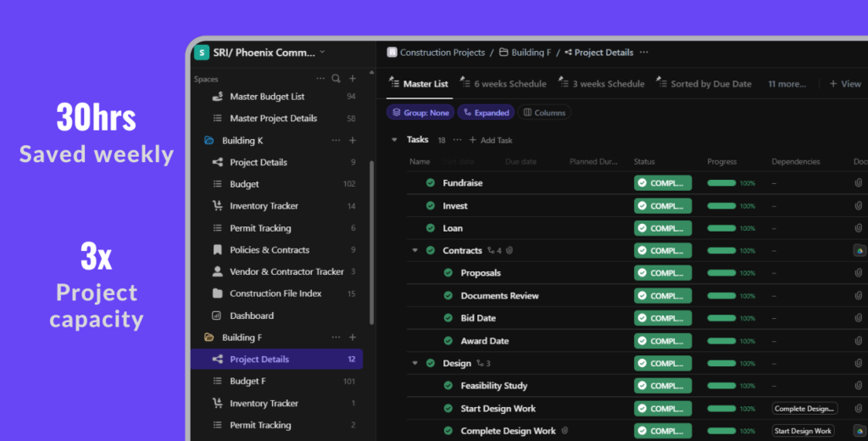Click the Dashboard icon in sidebar
The height and width of the screenshot is (441, 868).
(215, 315)
